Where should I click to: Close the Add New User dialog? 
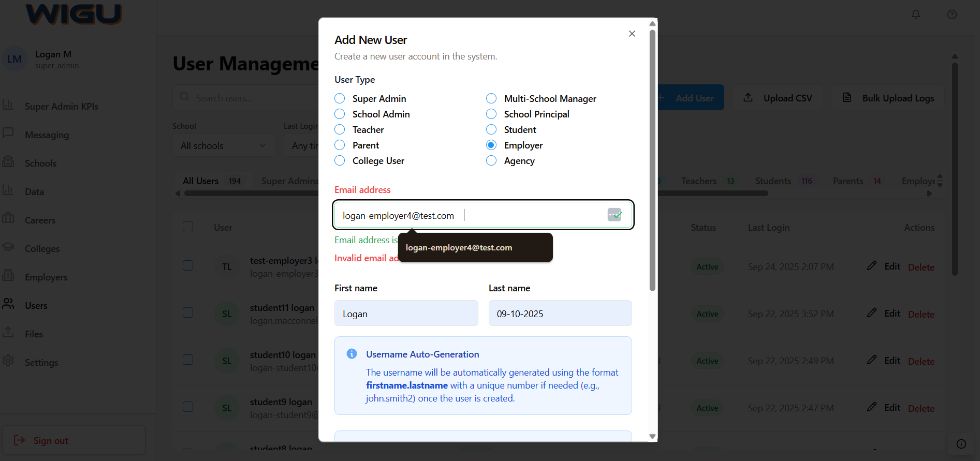pyautogui.click(x=632, y=34)
